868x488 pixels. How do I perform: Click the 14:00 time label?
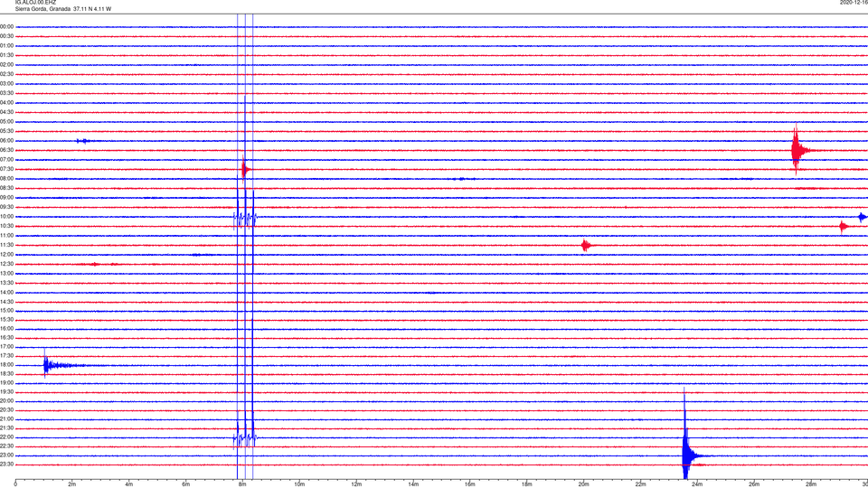tap(6, 293)
